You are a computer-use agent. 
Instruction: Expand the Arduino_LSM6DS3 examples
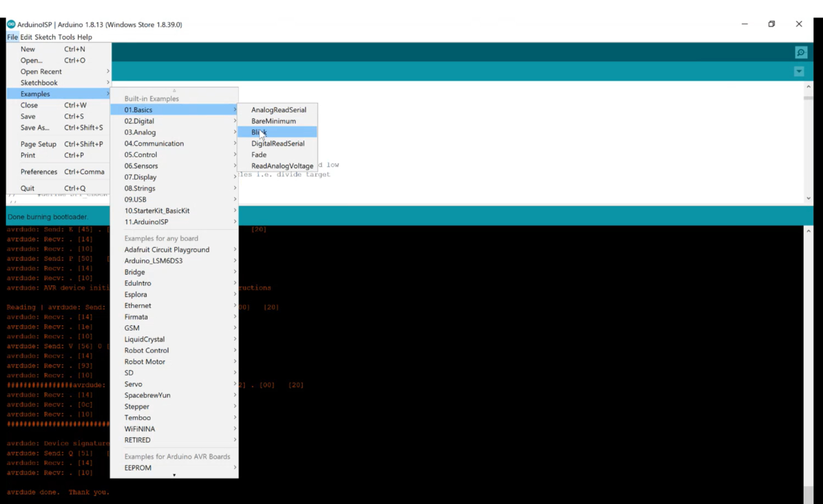click(174, 261)
